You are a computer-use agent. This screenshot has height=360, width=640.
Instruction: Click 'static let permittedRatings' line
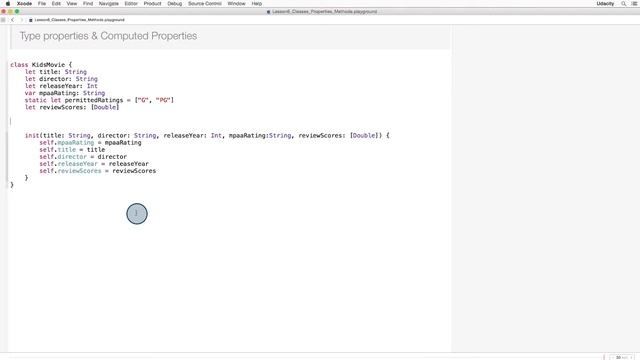click(x=99, y=100)
